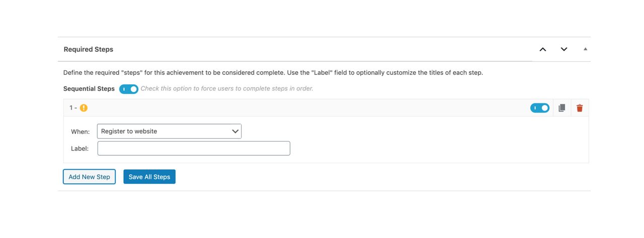This screenshot has width=644, height=238.
Task: Click the "Label:" field label
Action: click(x=79, y=149)
